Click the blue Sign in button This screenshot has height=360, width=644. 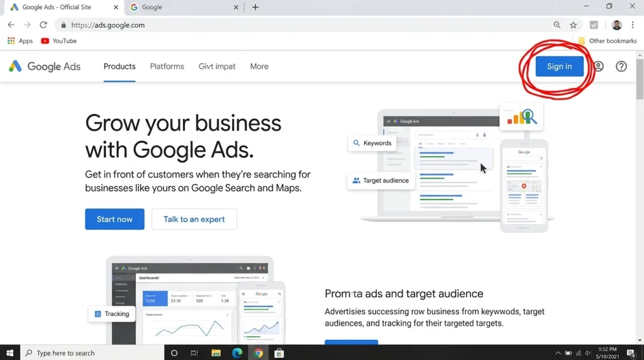[x=559, y=66]
